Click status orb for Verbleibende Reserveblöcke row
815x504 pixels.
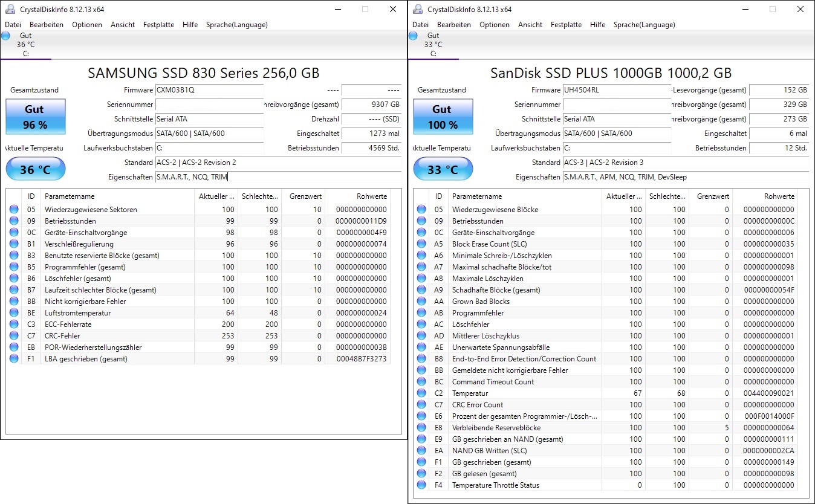point(421,428)
